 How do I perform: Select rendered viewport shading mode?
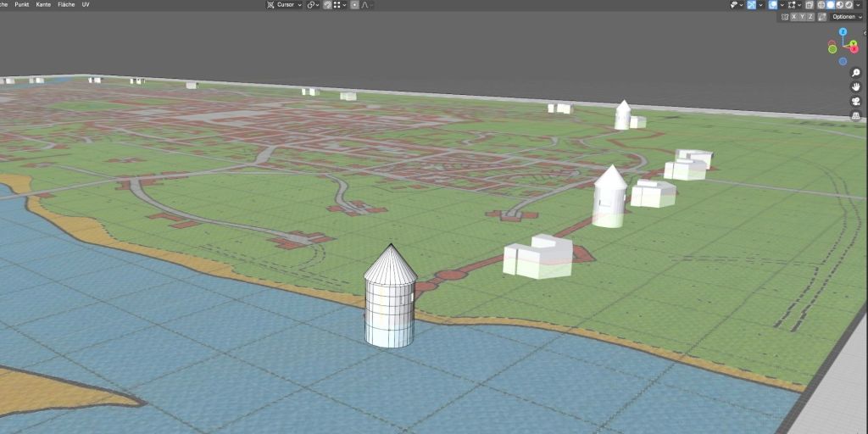tap(849, 5)
